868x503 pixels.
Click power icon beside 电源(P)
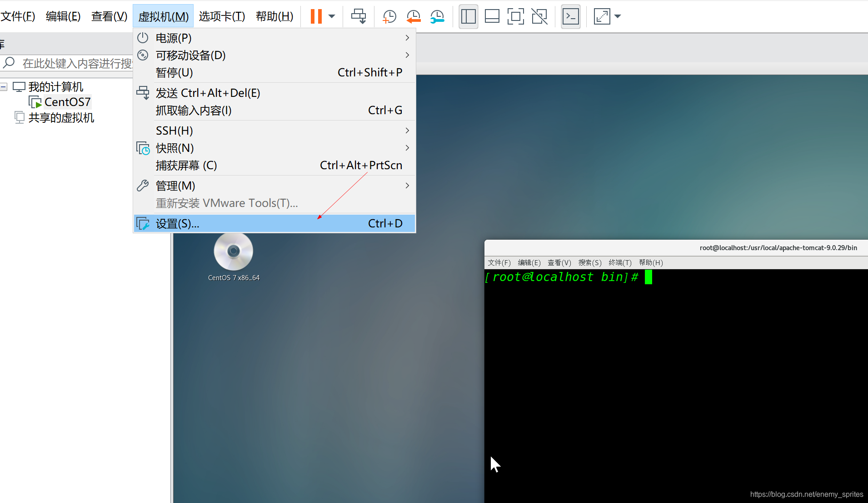click(143, 38)
